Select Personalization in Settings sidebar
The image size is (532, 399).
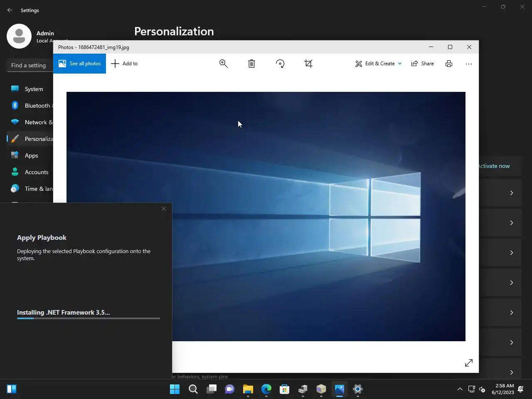point(30,139)
